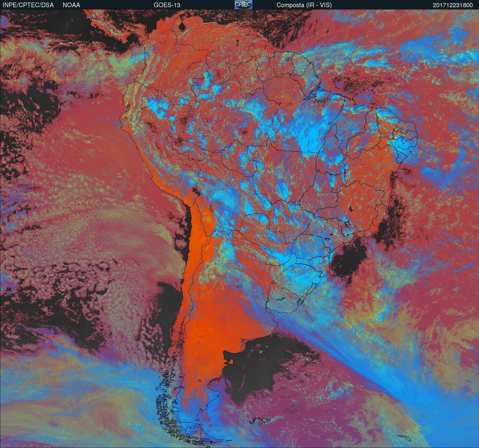Click the CPTEC logo in the header
The image size is (479, 448).
(243, 5)
